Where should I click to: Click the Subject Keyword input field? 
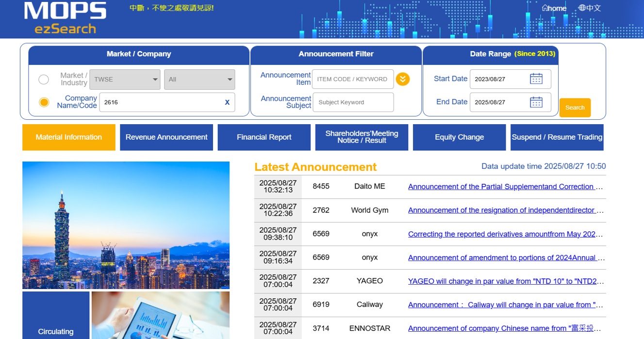353,102
